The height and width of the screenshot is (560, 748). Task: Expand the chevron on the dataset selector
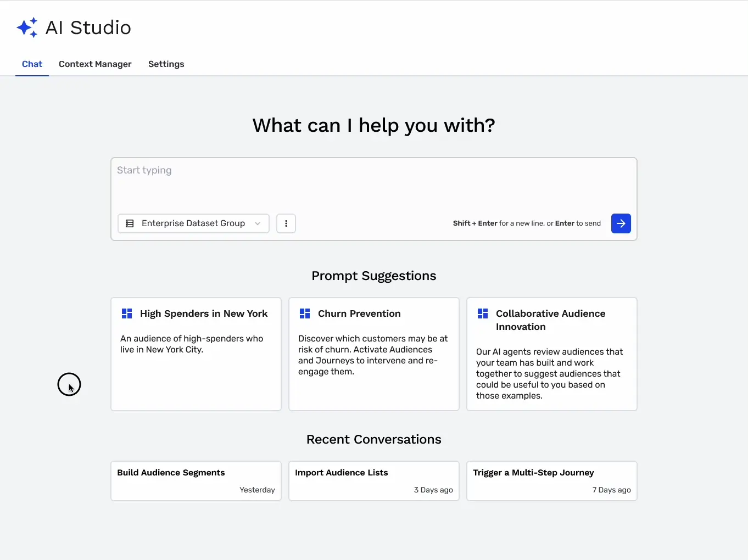pos(258,223)
